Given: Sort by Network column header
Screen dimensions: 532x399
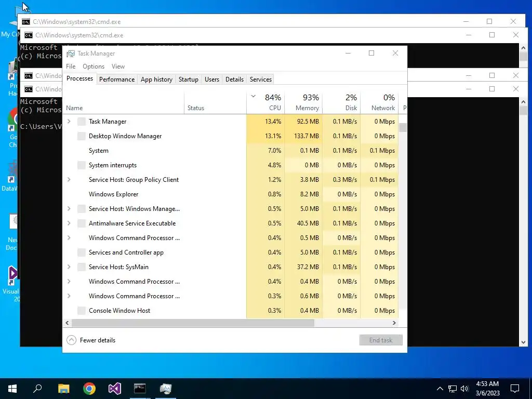Looking at the screenshot, I should tap(379, 102).
